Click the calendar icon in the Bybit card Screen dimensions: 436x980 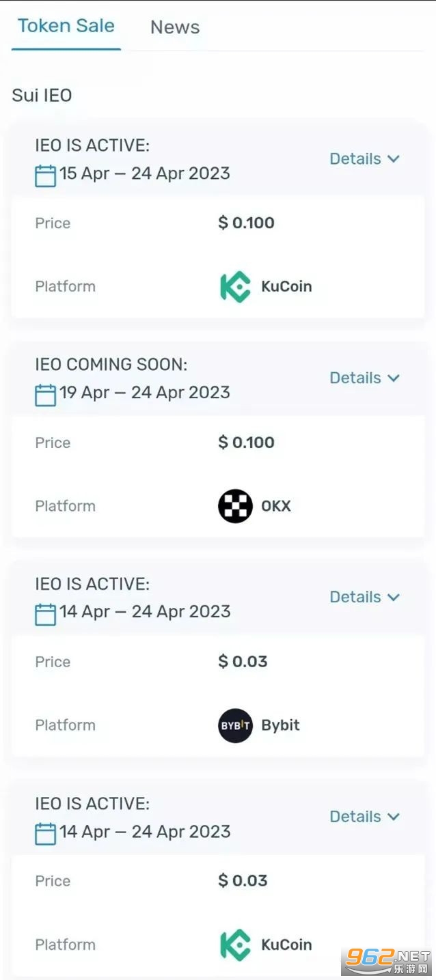[45, 614]
